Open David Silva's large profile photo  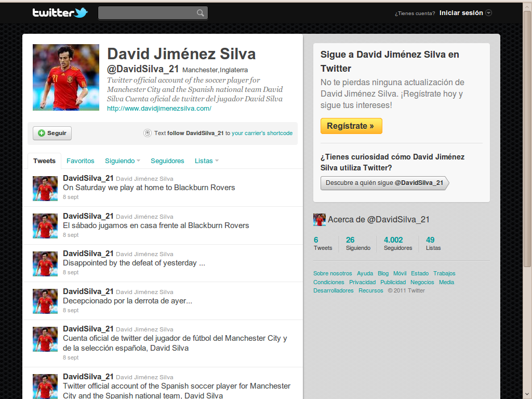[x=65, y=77]
